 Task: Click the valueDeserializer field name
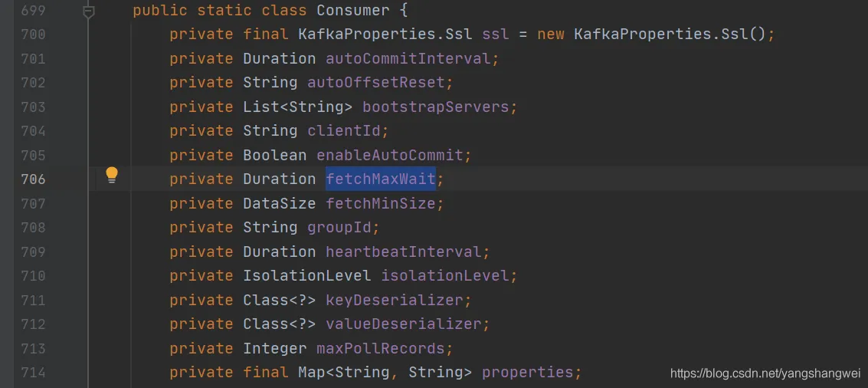pyautogui.click(x=403, y=324)
